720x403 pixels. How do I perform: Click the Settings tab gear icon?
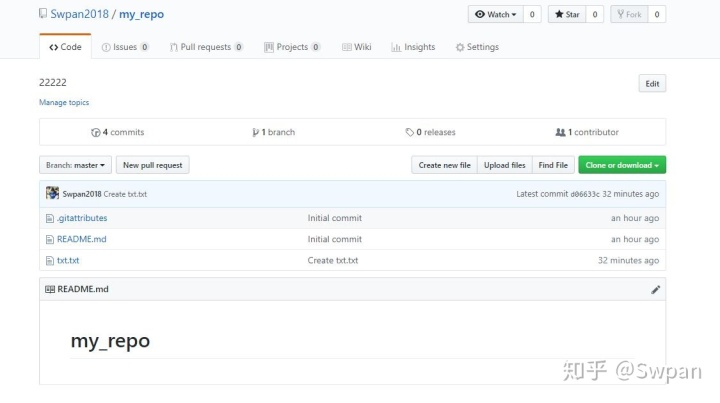click(460, 47)
